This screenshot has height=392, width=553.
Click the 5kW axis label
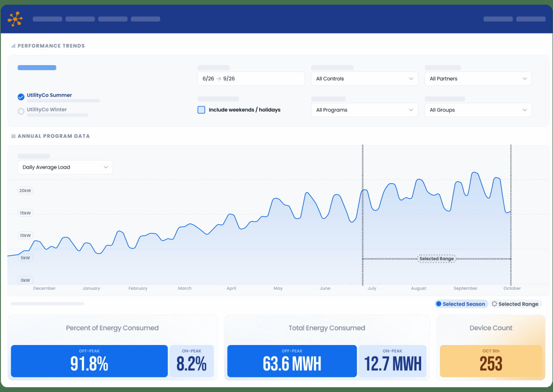coord(25,258)
